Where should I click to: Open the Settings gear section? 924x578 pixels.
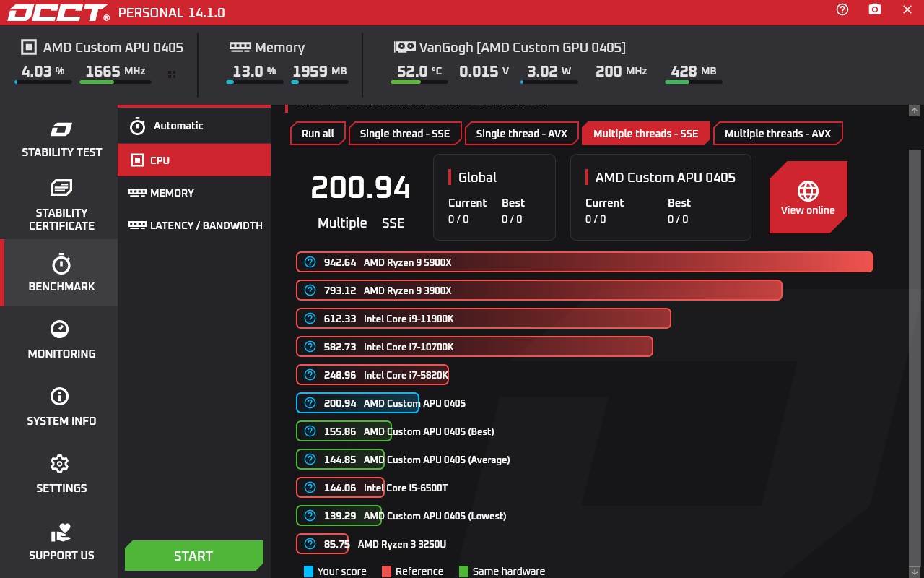61,474
